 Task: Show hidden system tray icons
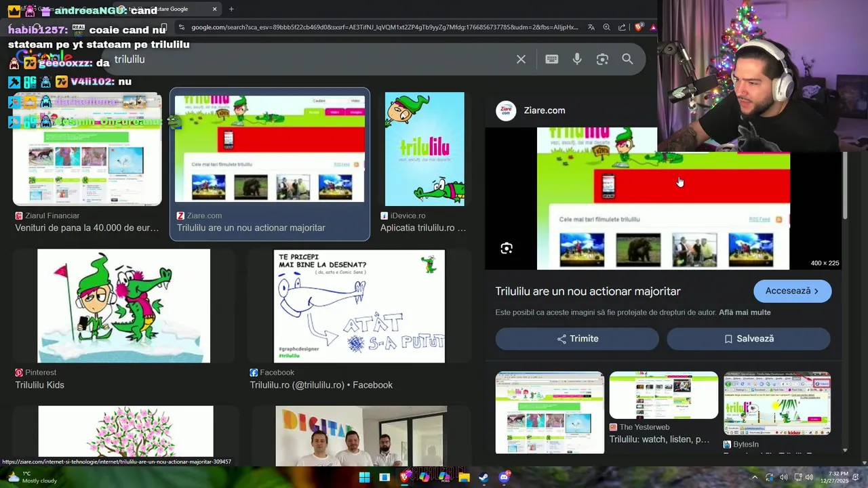[754, 477]
